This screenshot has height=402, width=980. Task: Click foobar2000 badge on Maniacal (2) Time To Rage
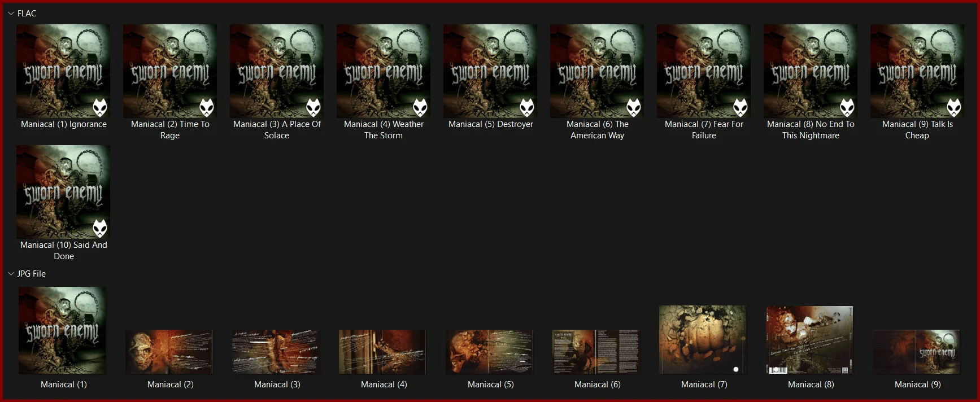tap(207, 107)
